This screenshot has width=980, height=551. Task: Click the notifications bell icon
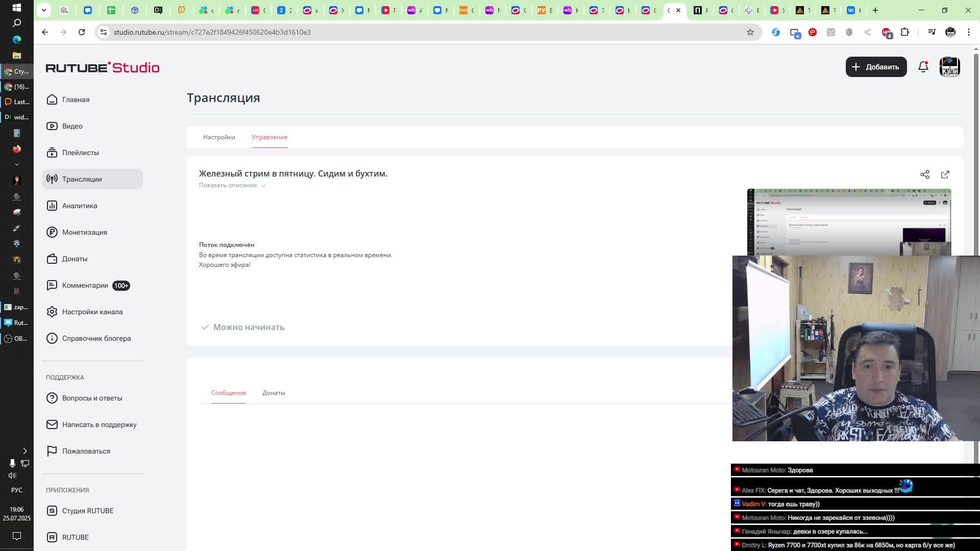click(923, 67)
